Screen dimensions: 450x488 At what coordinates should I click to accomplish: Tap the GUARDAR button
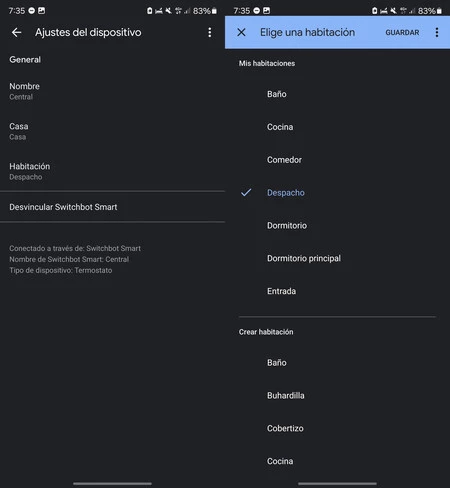coord(402,32)
